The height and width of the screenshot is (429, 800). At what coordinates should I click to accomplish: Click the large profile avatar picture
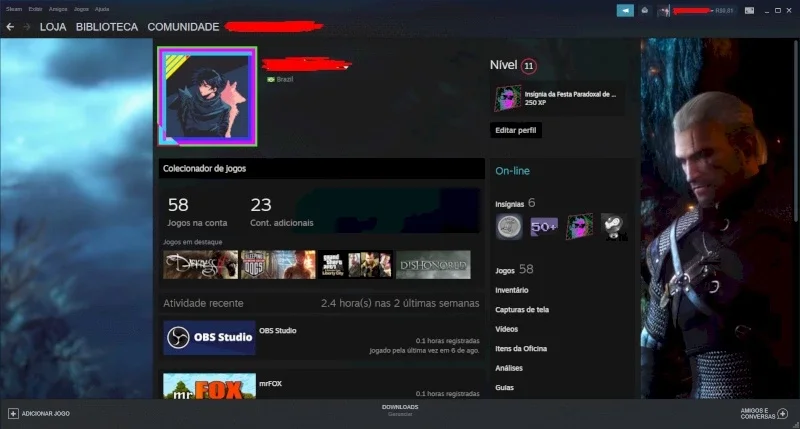click(x=207, y=96)
